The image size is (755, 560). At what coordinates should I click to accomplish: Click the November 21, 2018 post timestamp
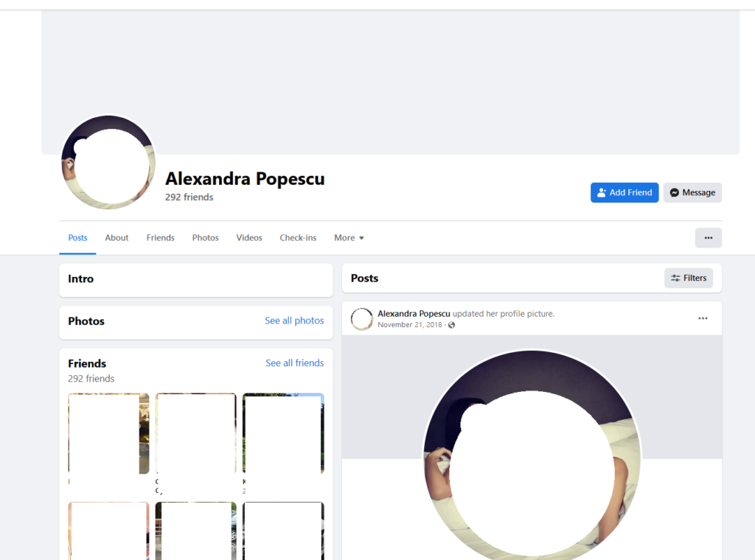click(410, 325)
